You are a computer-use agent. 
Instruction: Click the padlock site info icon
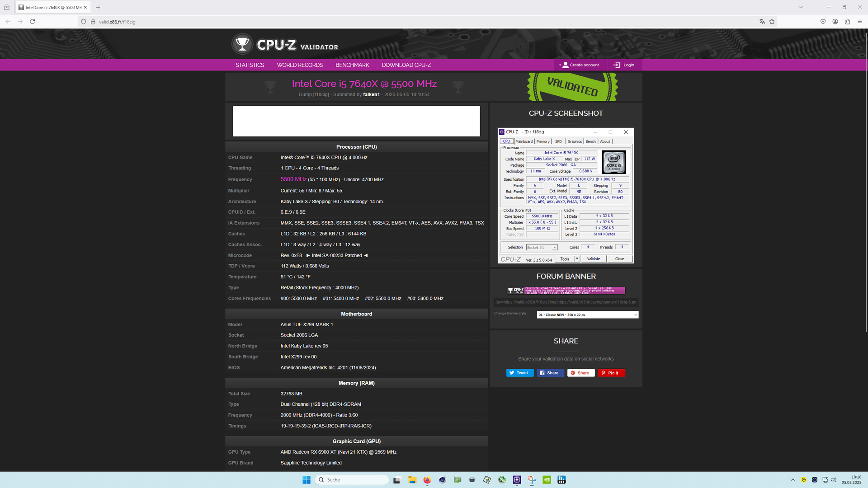coord(93,22)
